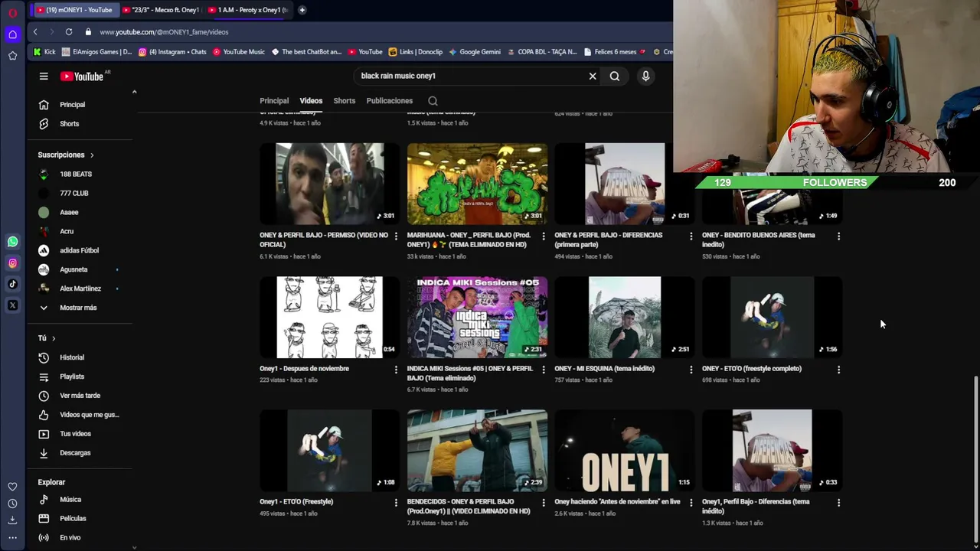Switch to the Shorts channel tab
The width and height of the screenshot is (980, 551).
pos(345,101)
